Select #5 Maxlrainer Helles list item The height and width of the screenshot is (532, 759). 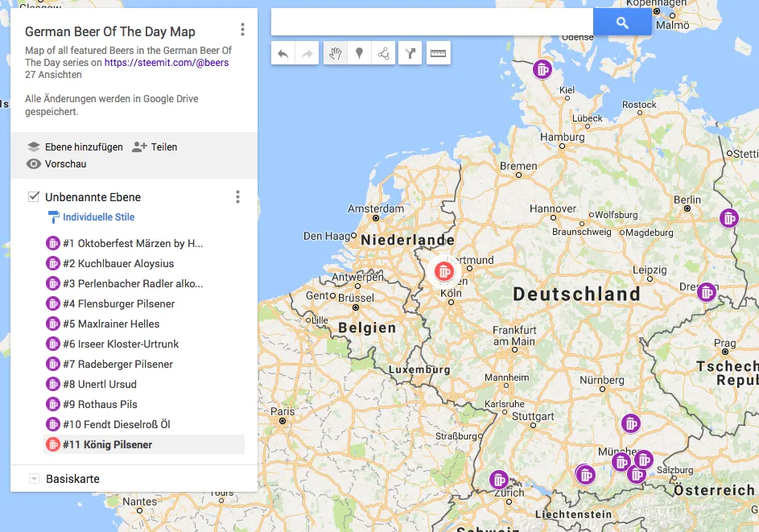point(144,324)
